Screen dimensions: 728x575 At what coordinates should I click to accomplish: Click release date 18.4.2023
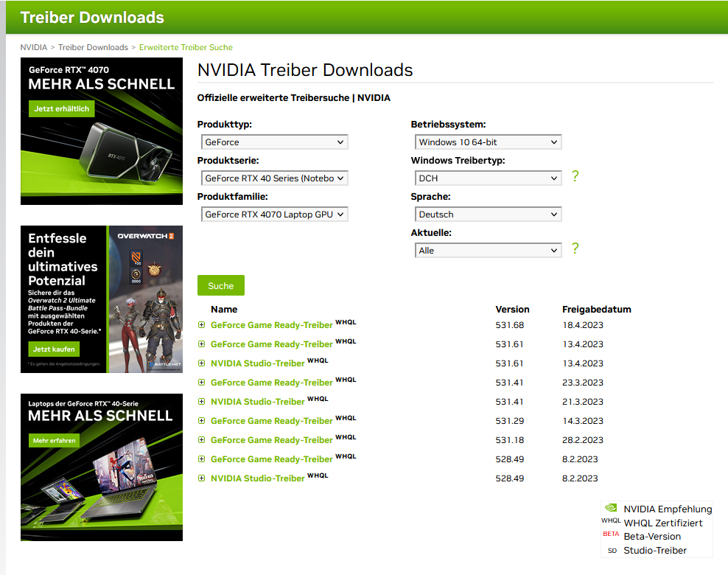click(x=583, y=325)
